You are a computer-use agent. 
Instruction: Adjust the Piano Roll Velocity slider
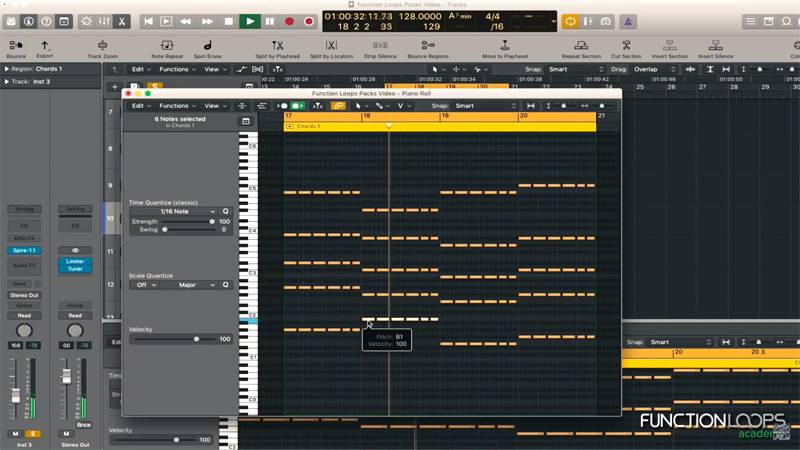point(196,339)
